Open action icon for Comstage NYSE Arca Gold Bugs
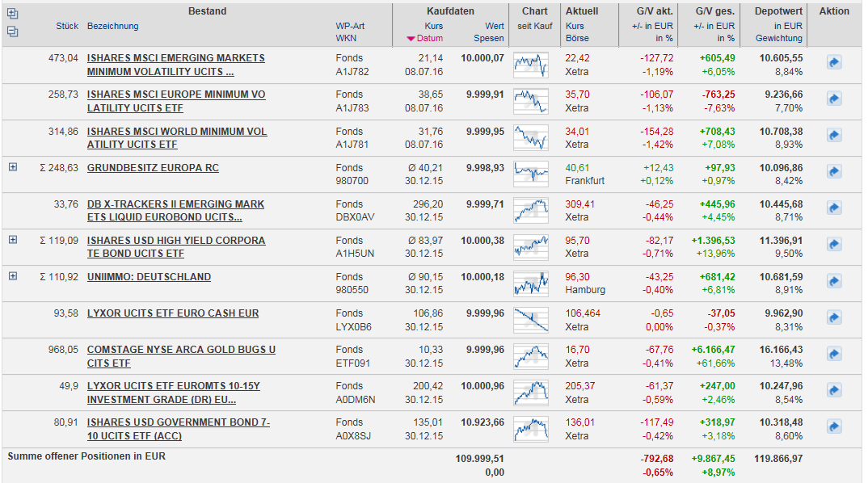868x483 pixels. [x=834, y=356]
